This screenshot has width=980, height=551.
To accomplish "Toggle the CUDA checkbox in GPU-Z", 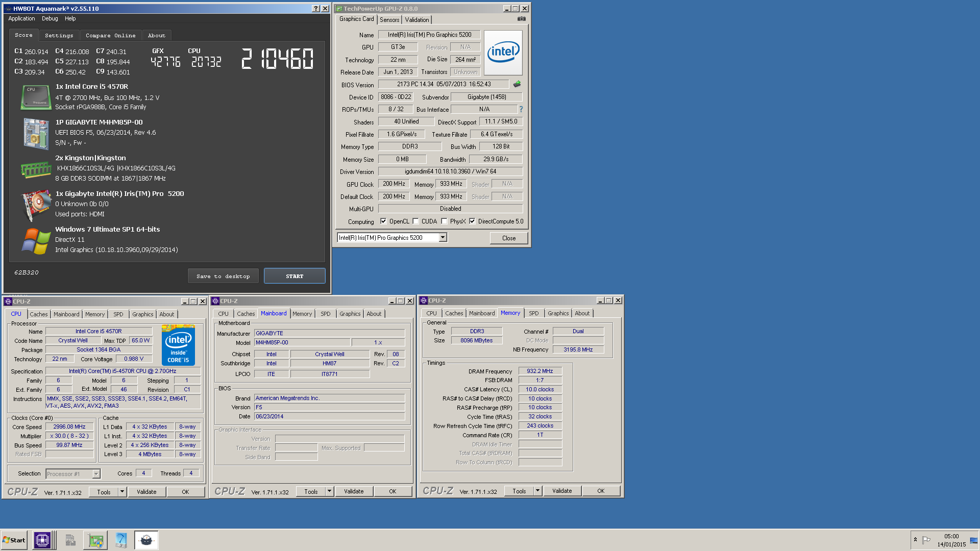I will tap(415, 221).
